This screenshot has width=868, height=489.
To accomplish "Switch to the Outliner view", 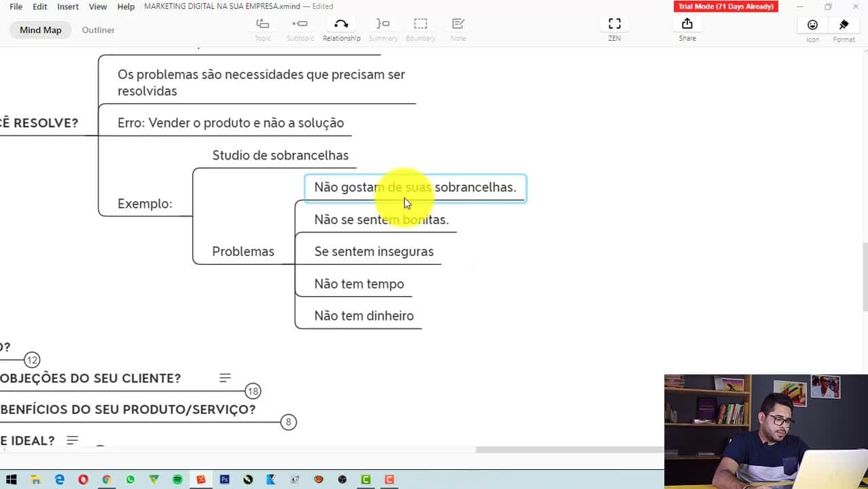I will click(98, 30).
